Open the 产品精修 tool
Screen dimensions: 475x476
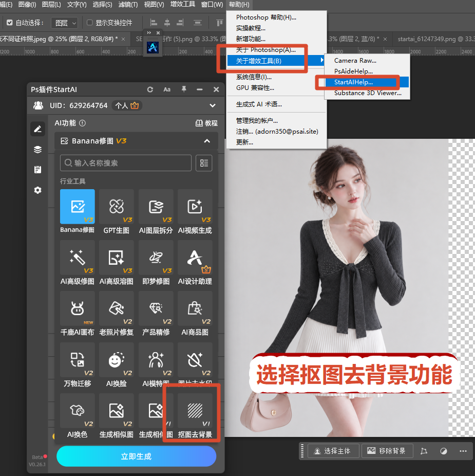point(156,309)
